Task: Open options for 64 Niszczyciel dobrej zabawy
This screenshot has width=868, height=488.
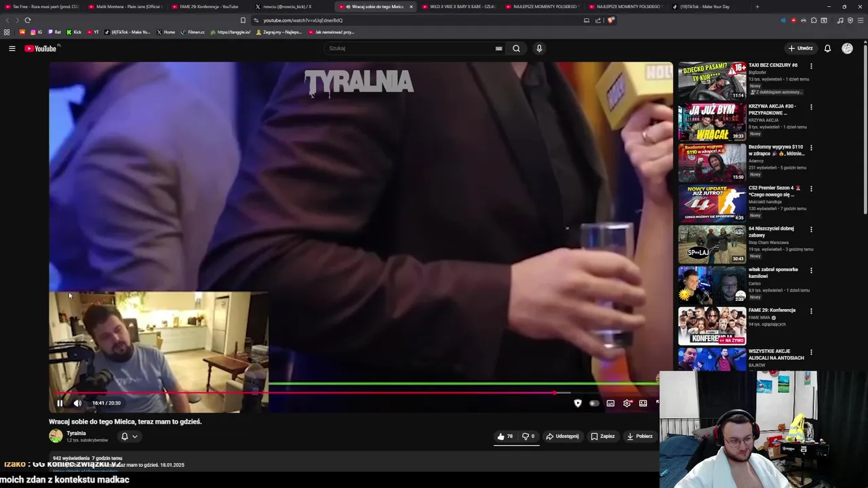Action: point(811,230)
